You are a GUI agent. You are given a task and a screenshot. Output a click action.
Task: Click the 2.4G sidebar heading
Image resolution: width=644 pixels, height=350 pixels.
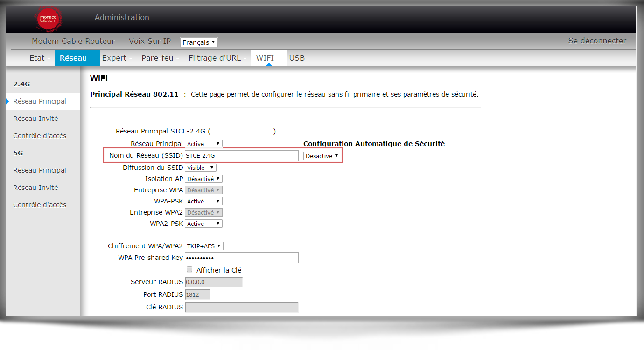[x=21, y=84]
